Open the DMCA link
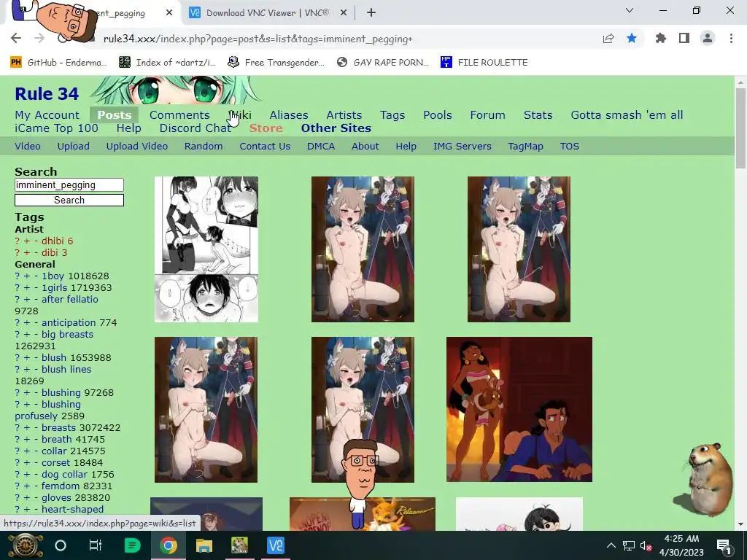The width and height of the screenshot is (747, 560). pos(321,146)
